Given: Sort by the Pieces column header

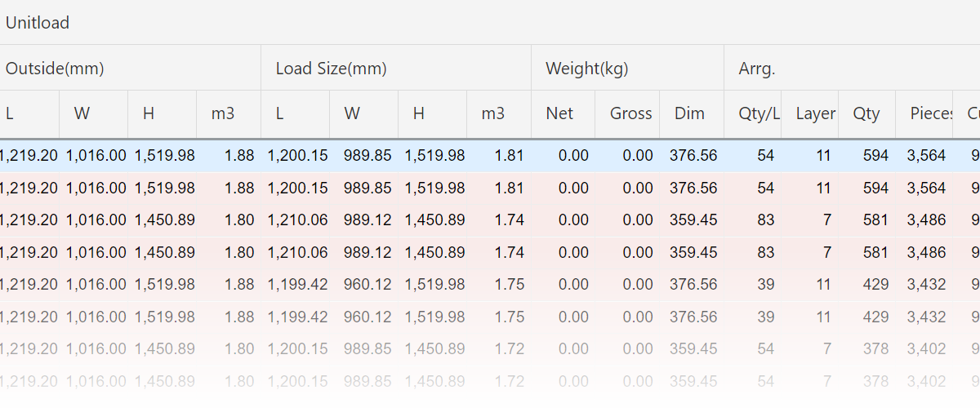Looking at the screenshot, I should tap(931, 113).
